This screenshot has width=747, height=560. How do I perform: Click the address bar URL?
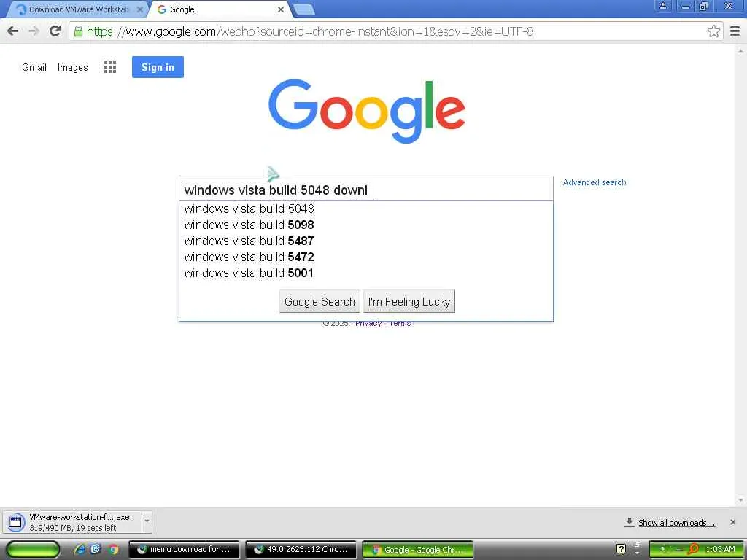pos(309,31)
